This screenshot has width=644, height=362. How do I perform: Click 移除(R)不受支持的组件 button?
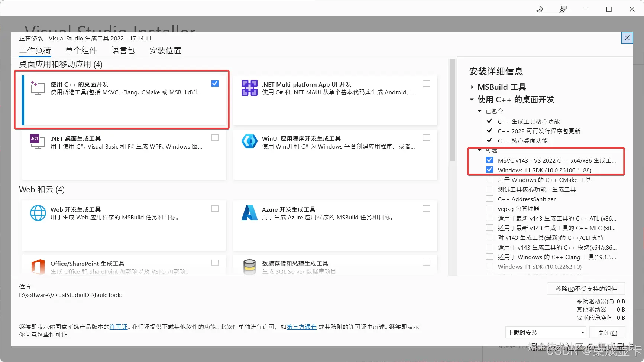tap(586, 288)
